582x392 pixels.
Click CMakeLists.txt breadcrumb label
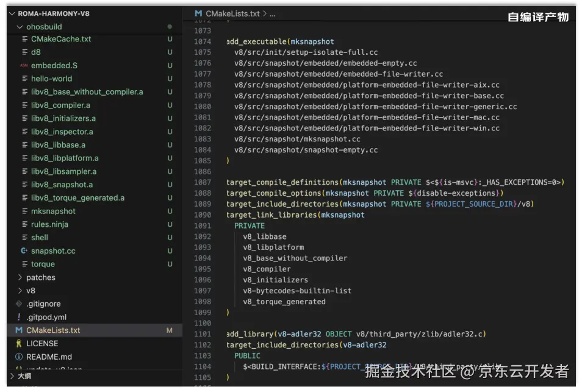[232, 14]
